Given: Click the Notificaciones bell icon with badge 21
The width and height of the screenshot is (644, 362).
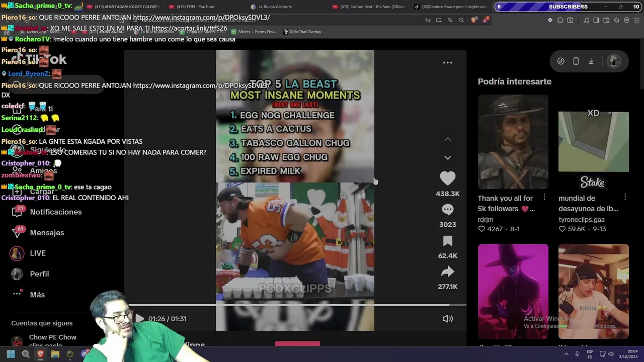Looking at the screenshot, I should point(17,212).
